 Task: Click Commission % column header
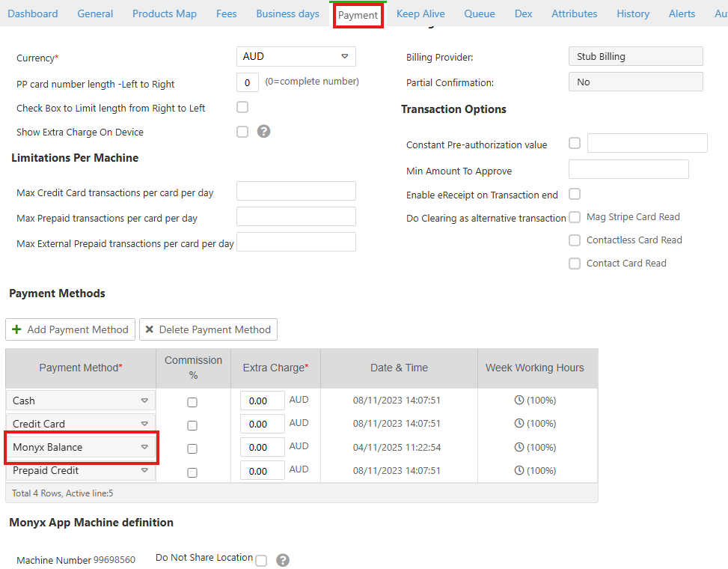pyautogui.click(x=194, y=368)
